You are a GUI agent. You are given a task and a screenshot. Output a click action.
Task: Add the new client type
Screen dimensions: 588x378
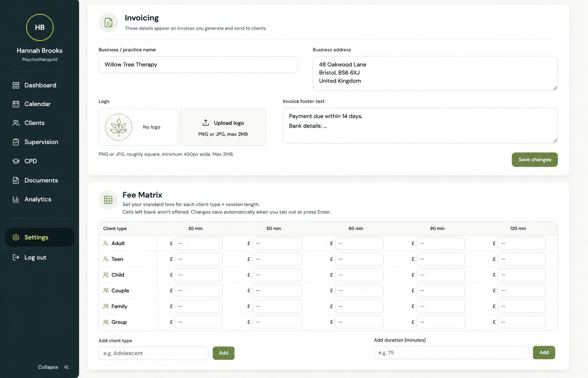click(x=223, y=353)
